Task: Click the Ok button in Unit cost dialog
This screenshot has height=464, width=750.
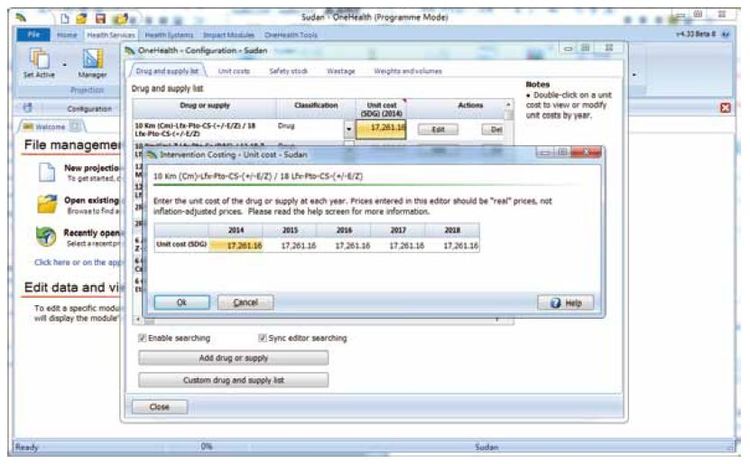Action: [182, 302]
